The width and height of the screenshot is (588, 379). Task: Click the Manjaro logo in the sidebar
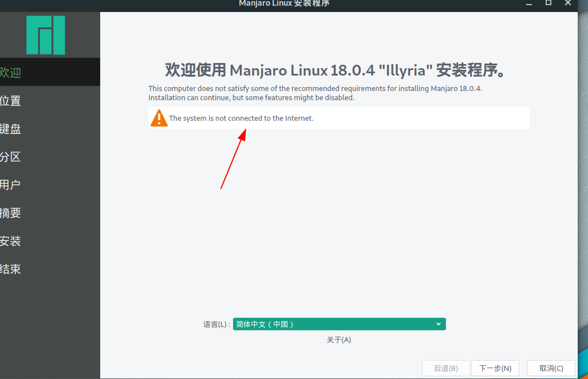(45, 35)
